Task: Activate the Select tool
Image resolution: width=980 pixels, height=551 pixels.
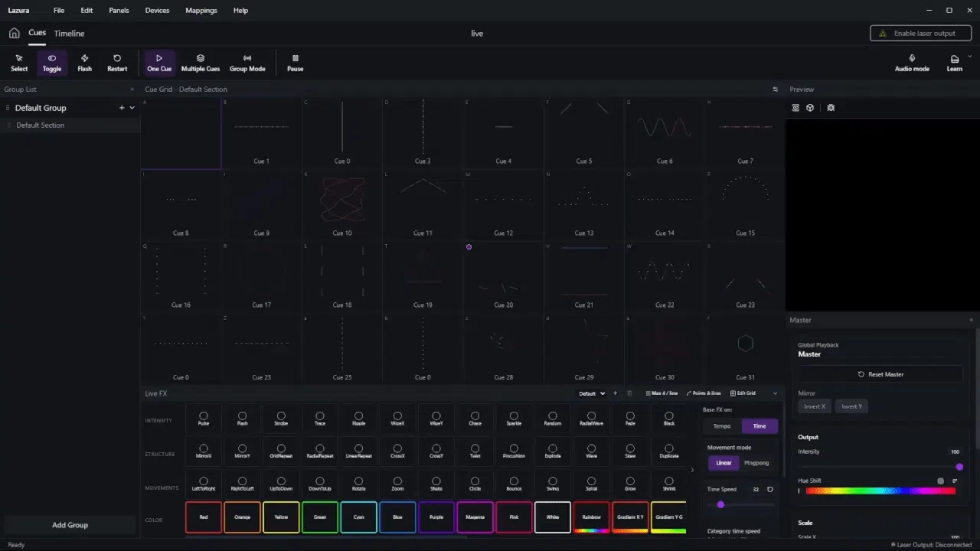Action: click(19, 63)
